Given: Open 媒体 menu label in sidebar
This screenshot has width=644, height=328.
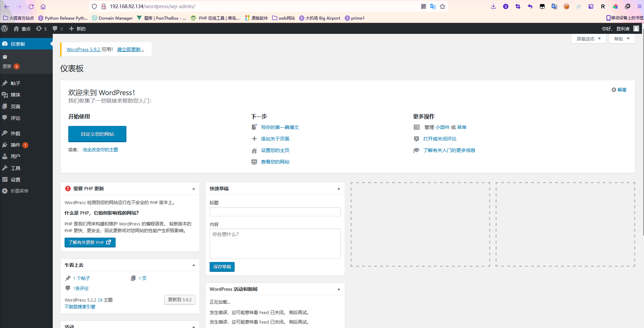Looking at the screenshot, I should 16,95.
